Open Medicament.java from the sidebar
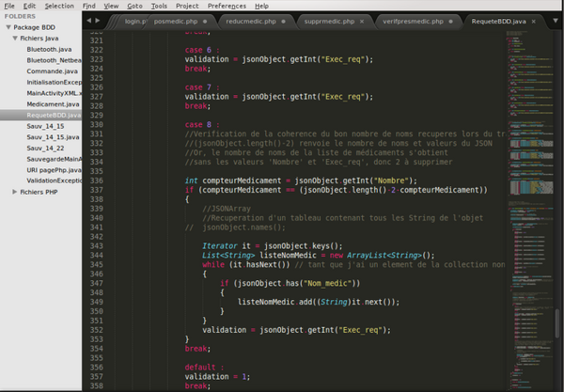 coord(54,103)
